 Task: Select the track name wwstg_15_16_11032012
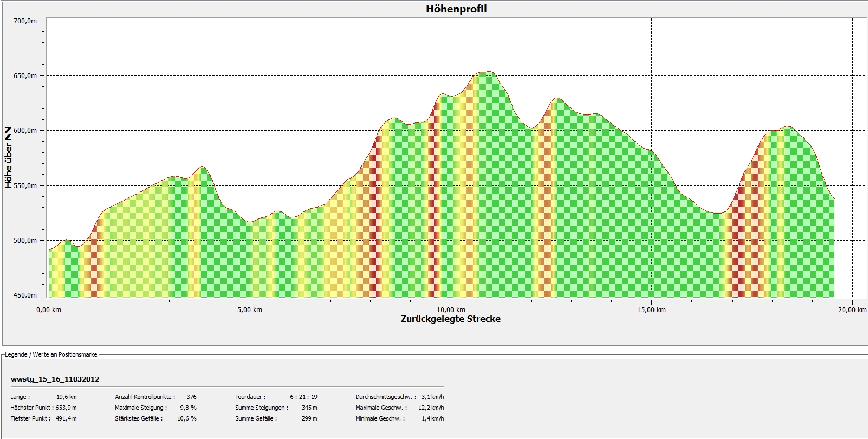pos(55,379)
